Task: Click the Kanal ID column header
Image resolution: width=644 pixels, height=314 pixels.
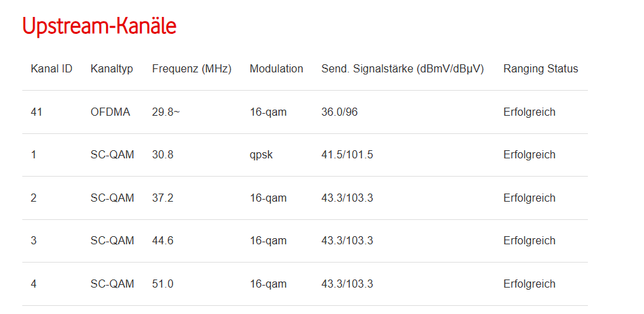Action: (51, 69)
